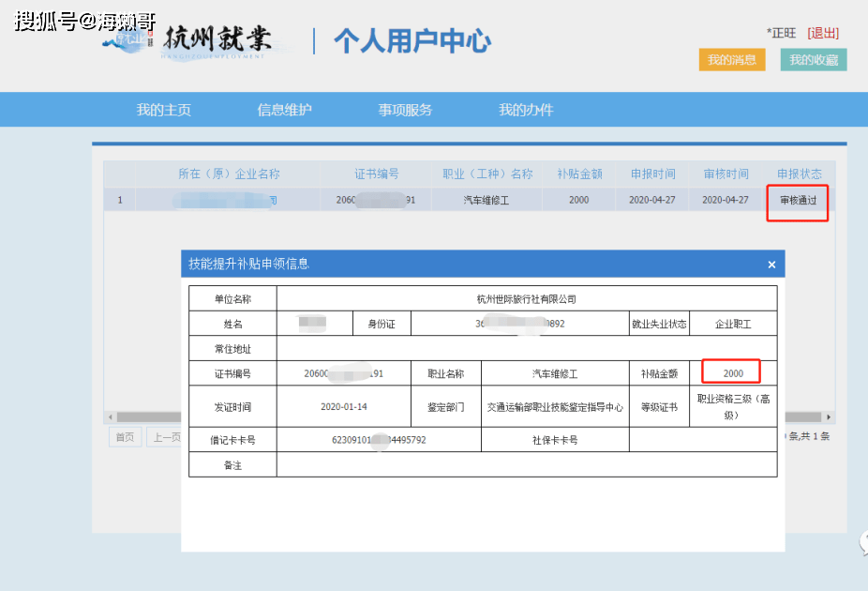
Task: Click the 上一页 pagination button
Action: [x=164, y=437]
